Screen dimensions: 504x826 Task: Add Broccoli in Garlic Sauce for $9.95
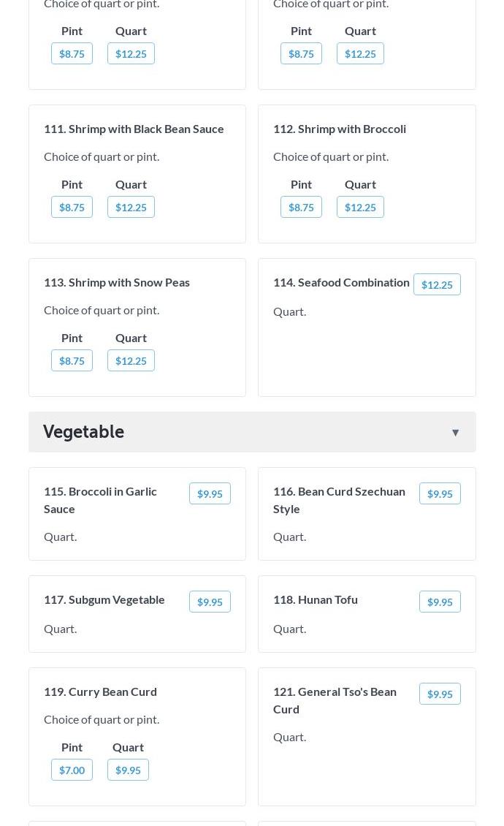(x=210, y=494)
